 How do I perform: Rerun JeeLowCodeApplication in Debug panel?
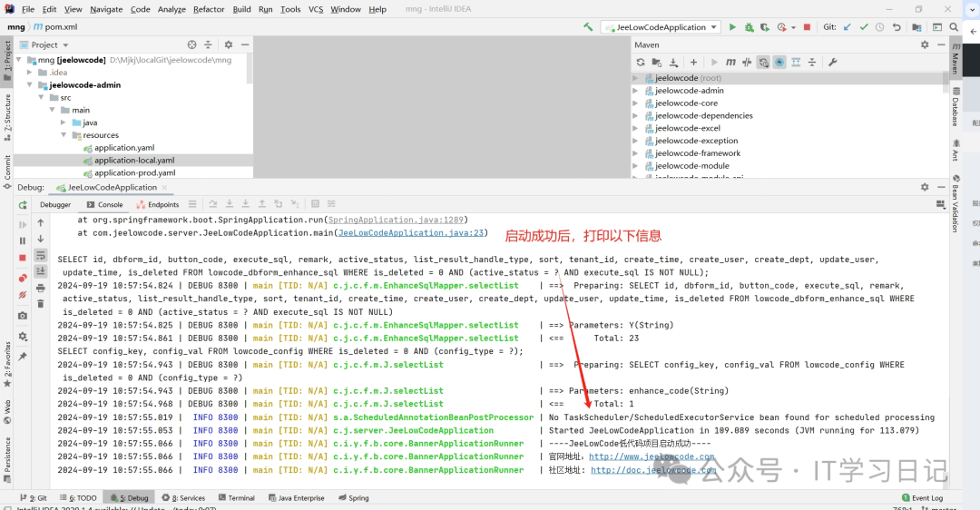(x=23, y=205)
